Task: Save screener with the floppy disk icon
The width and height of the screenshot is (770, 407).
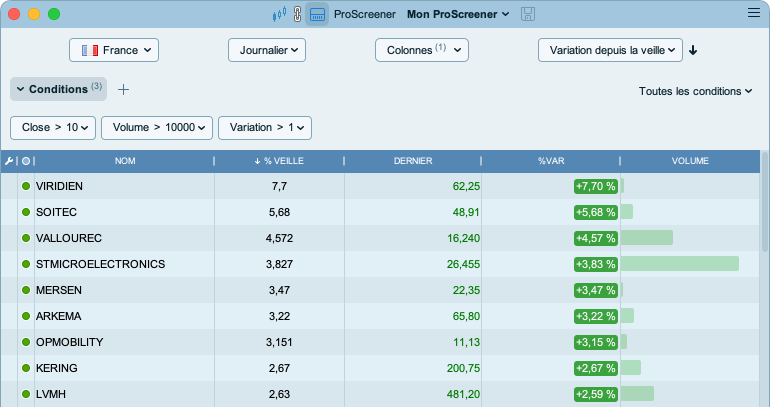Action: [528, 14]
